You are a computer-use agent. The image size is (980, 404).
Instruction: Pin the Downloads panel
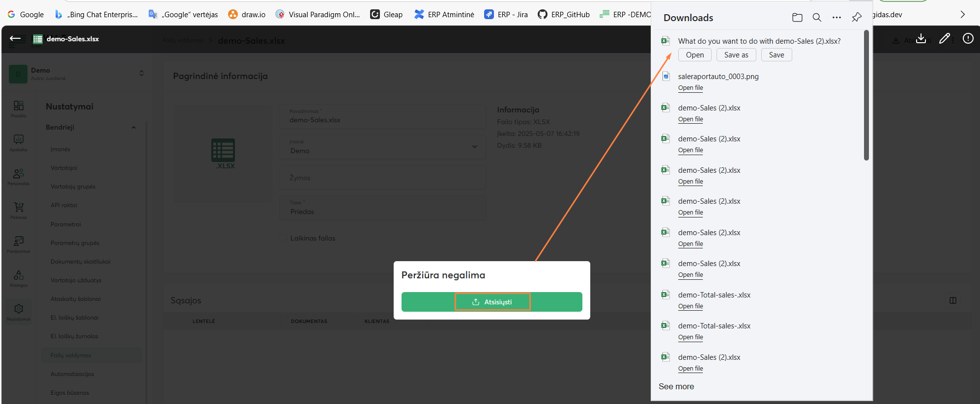pos(857,18)
